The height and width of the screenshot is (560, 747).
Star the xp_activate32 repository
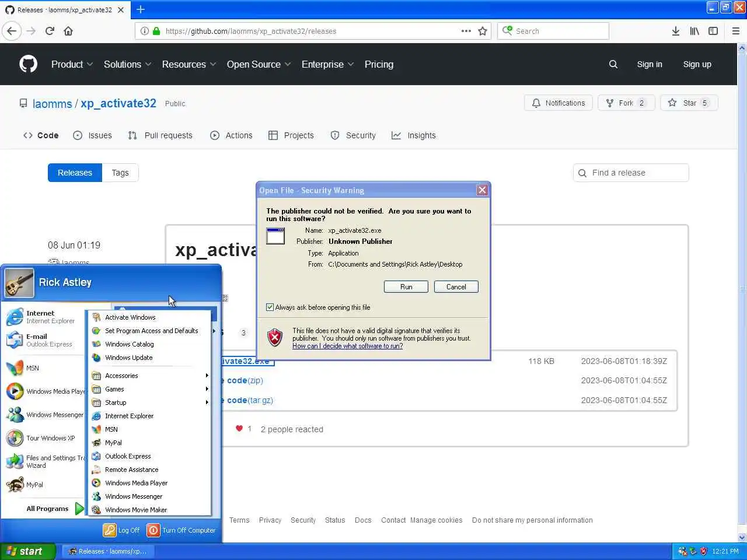[689, 103]
